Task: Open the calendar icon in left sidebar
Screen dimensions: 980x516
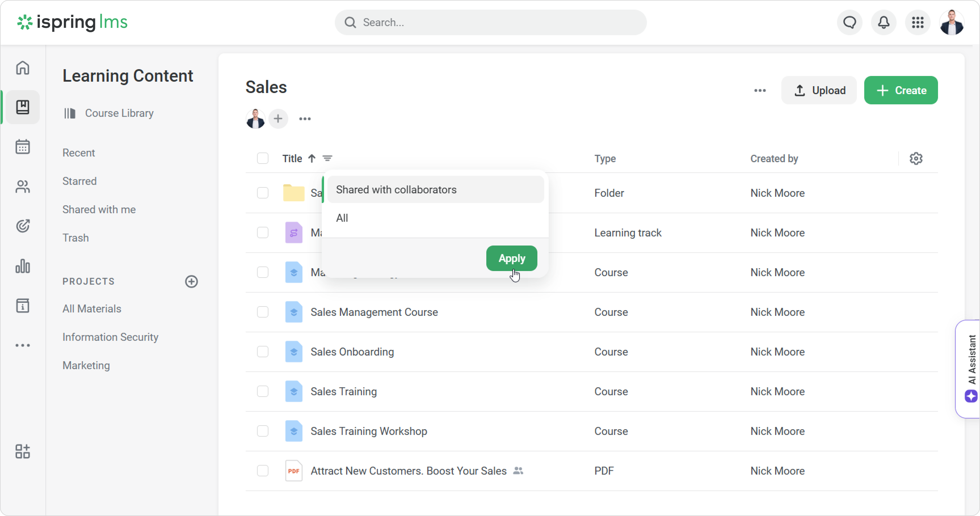Action: click(23, 146)
